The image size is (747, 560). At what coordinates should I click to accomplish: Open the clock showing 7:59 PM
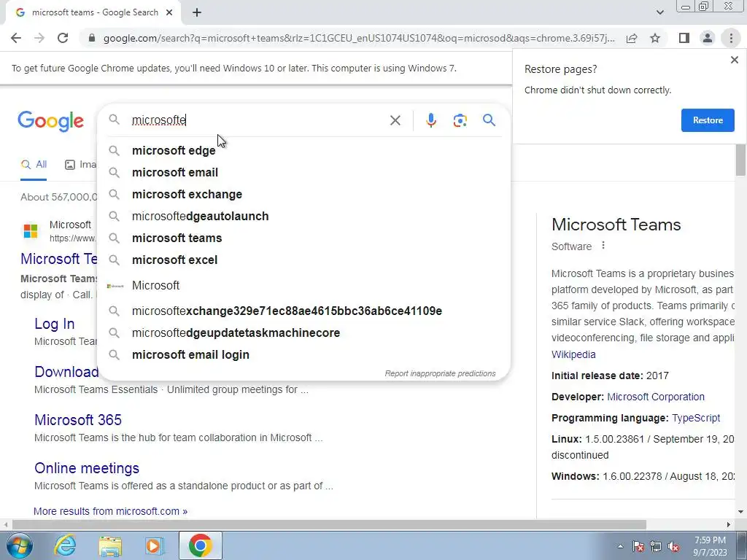coord(710,546)
